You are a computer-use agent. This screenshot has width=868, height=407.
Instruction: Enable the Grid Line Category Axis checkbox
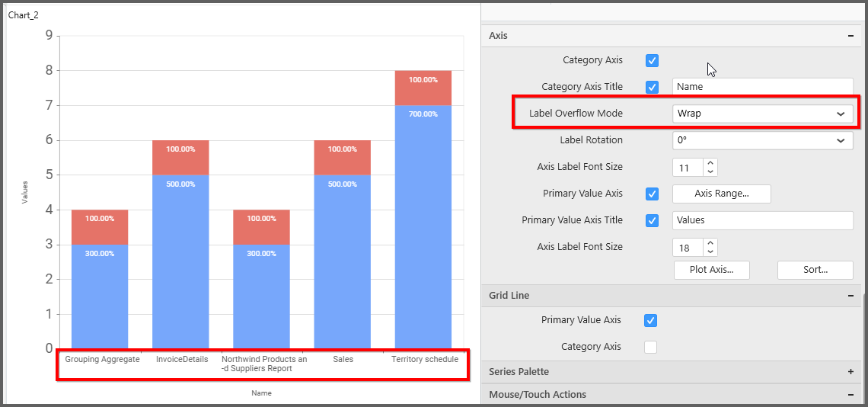click(651, 347)
